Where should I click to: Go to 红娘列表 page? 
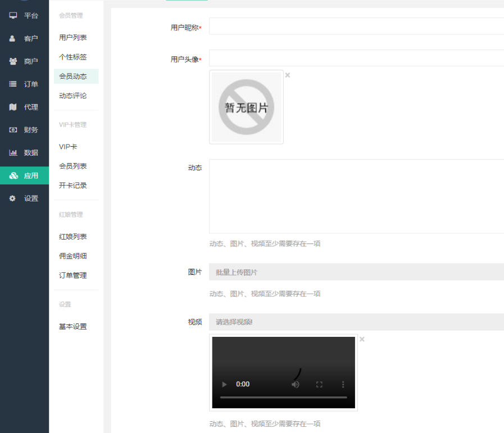coord(73,236)
